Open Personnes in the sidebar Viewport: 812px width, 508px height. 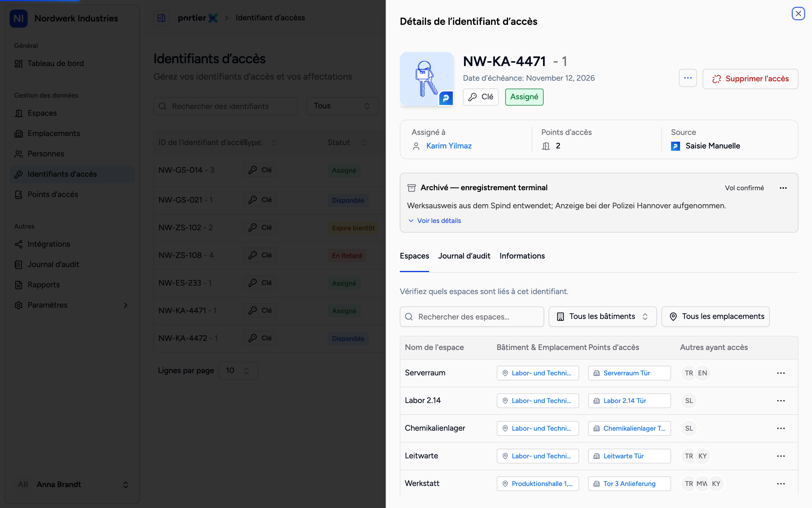pyautogui.click(x=72, y=154)
